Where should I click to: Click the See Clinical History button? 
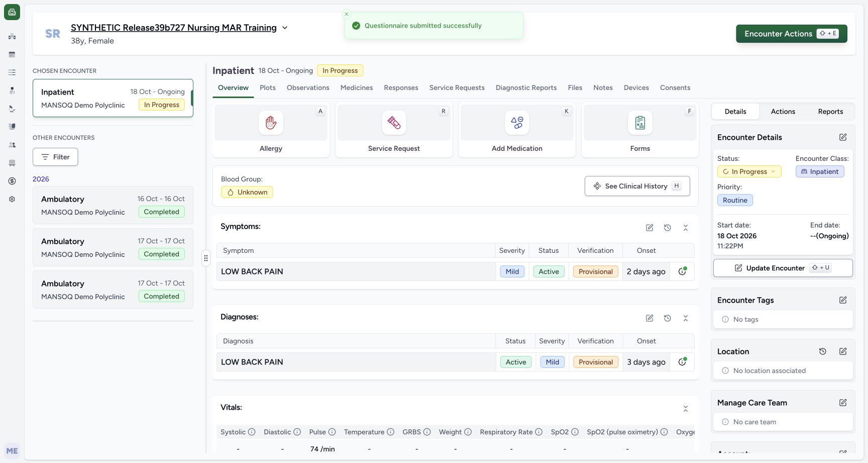pyautogui.click(x=637, y=186)
